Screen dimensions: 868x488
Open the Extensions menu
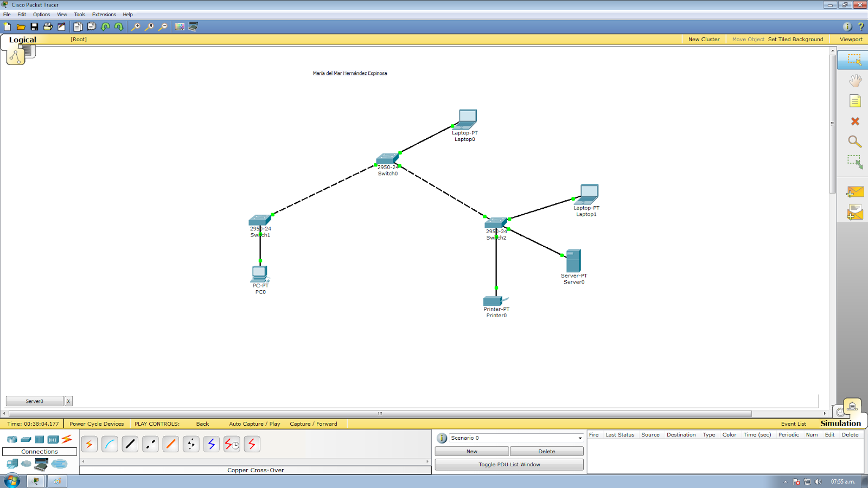click(104, 15)
